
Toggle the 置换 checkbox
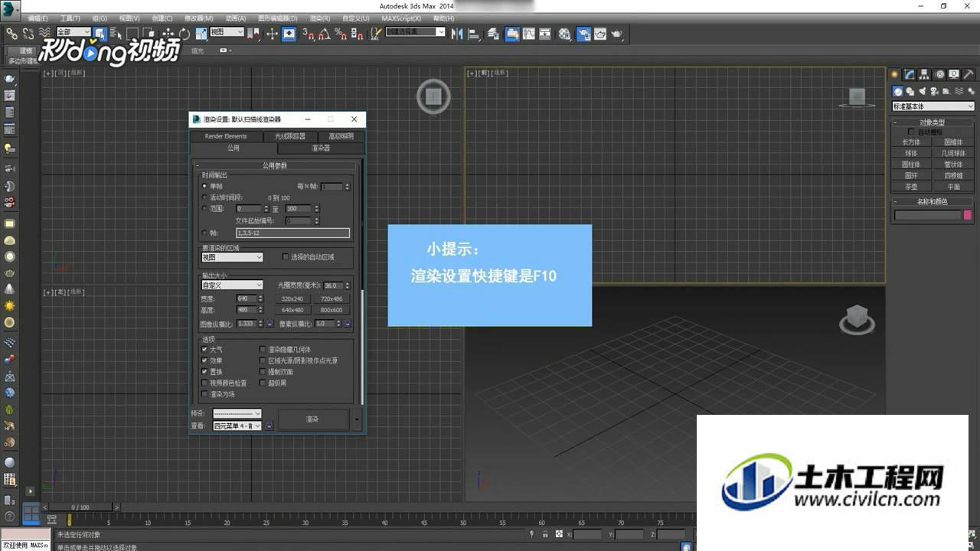click(x=204, y=371)
